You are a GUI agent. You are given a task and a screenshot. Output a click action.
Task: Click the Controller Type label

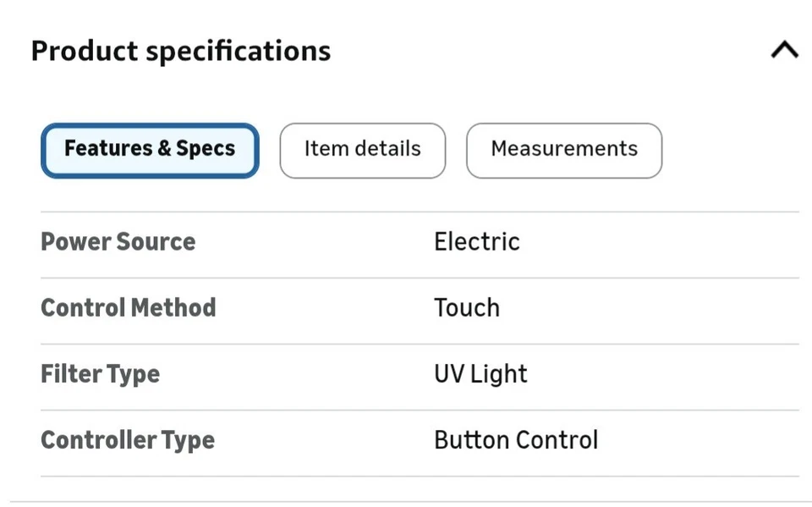tap(128, 440)
